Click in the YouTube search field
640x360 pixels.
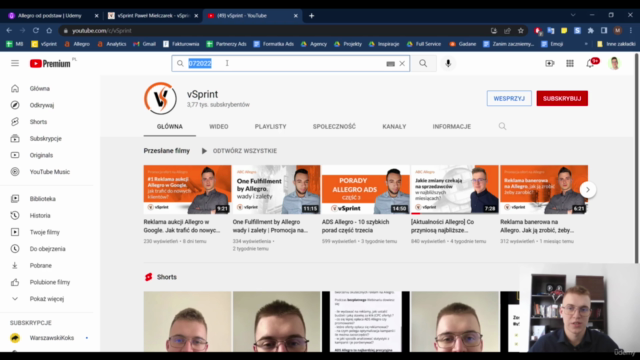coord(291,64)
